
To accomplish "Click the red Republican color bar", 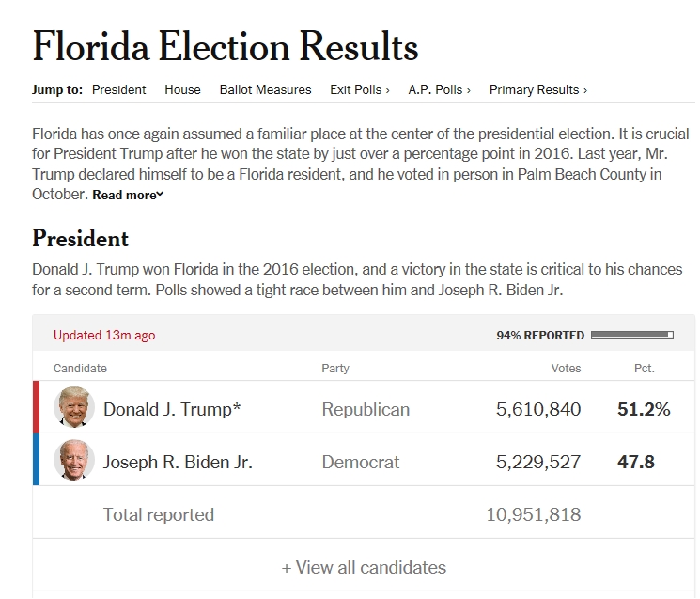I will click(x=37, y=407).
